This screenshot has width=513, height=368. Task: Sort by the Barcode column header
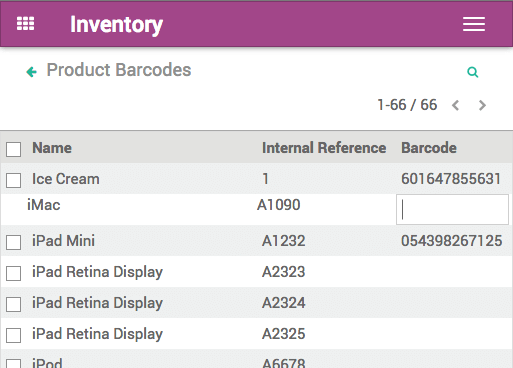coord(429,148)
